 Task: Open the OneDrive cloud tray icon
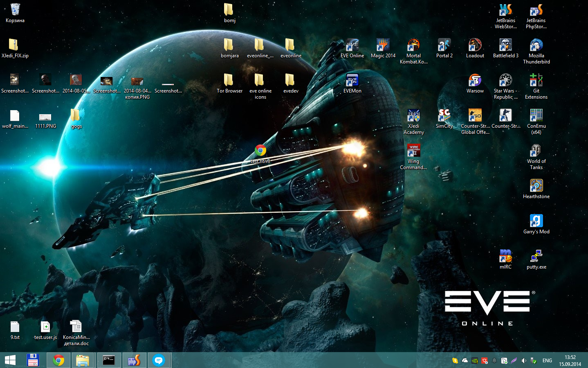pos(465,361)
